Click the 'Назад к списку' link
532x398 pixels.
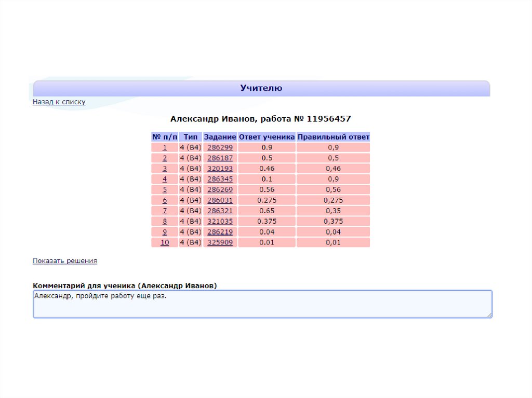pyautogui.click(x=59, y=102)
